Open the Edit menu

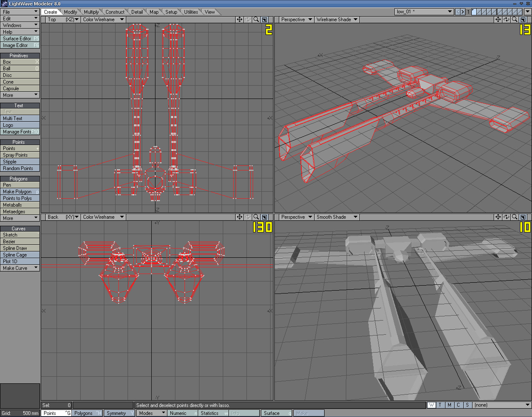[20, 19]
